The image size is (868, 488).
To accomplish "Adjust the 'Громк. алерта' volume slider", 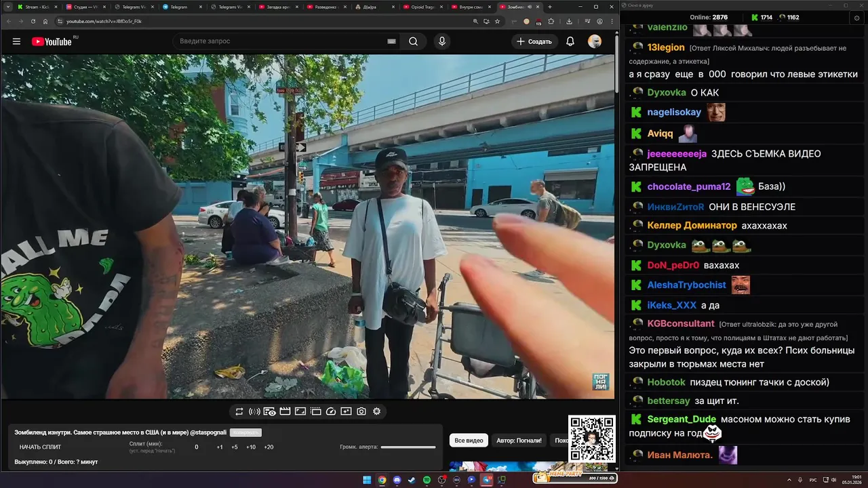I will coord(408,447).
